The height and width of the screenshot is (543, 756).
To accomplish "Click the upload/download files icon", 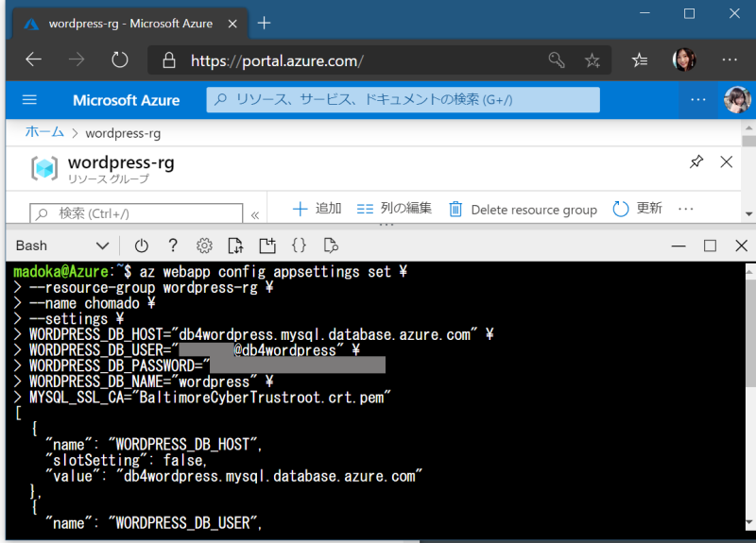I will (x=236, y=246).
